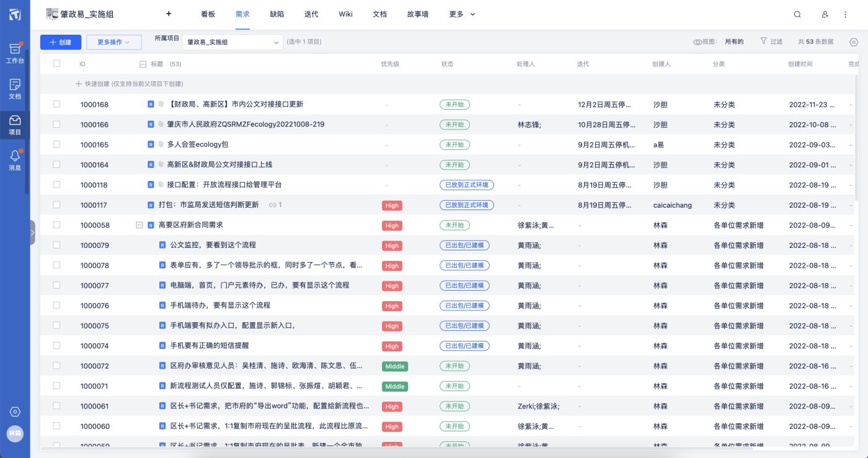Open the 文档 documents sidebar icon
The height and width of the screenshot is (458, 868).
(x=15, y=89)
